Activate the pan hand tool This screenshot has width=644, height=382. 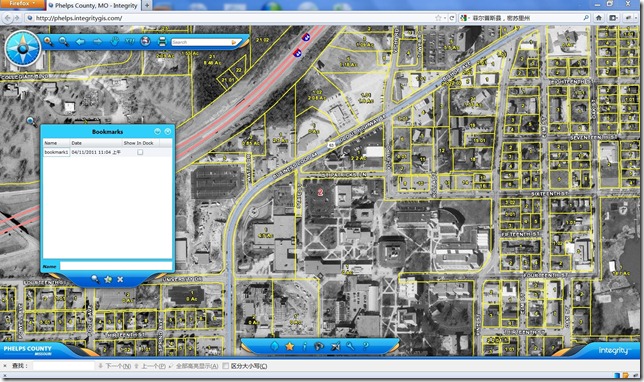115,41
